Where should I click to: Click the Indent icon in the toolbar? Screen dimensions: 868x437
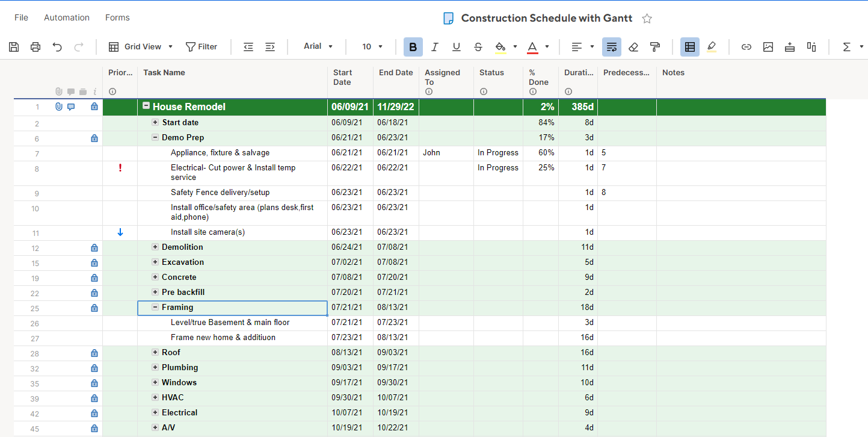tap(270, 47)
